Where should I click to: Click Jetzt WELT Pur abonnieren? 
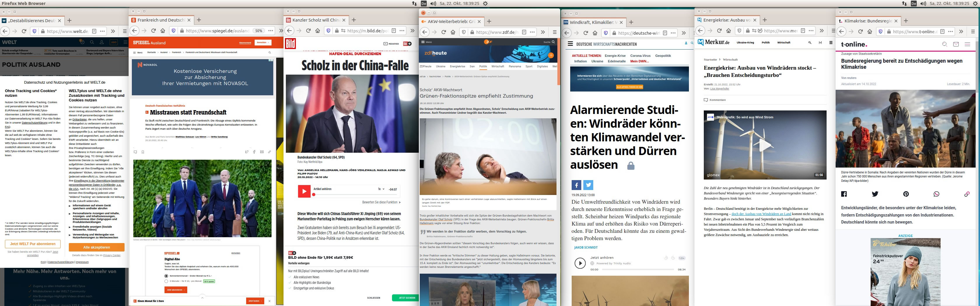33,244
